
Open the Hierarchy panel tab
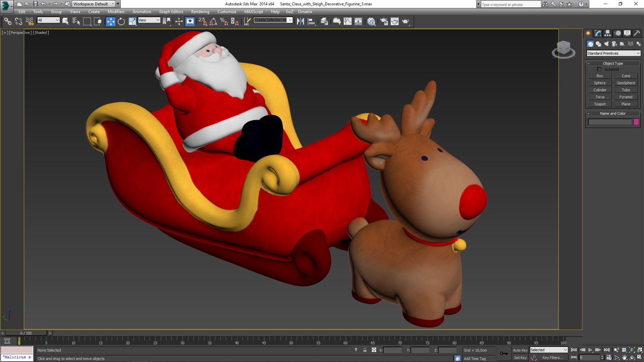[607, 33]
